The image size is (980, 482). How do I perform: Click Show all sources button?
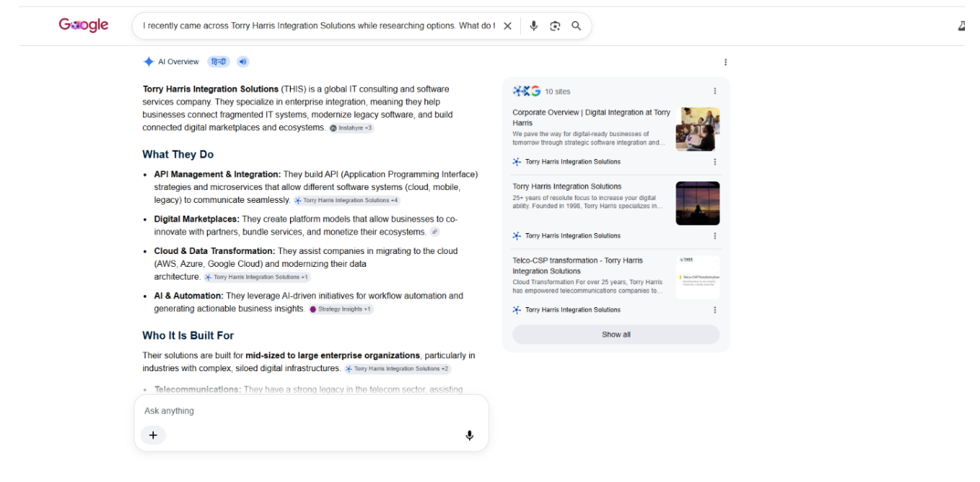pos(616,335)
